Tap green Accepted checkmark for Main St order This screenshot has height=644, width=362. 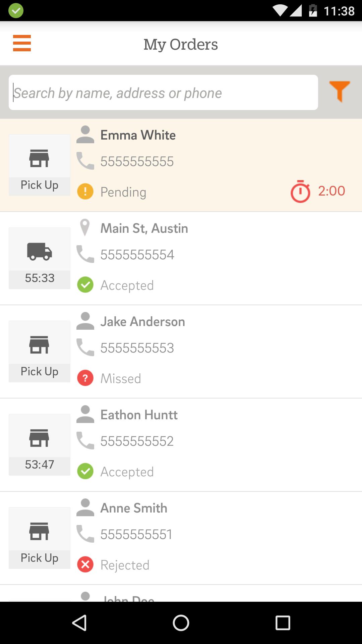click(85, 285)
